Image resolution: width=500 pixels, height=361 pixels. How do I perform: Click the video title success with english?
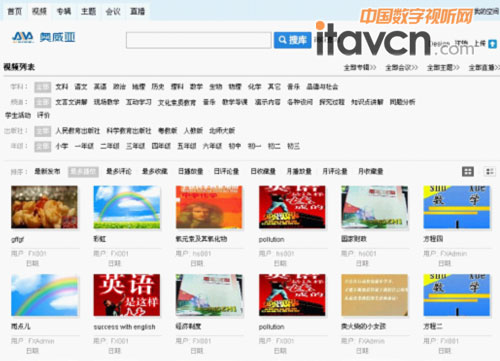point(124,327)
